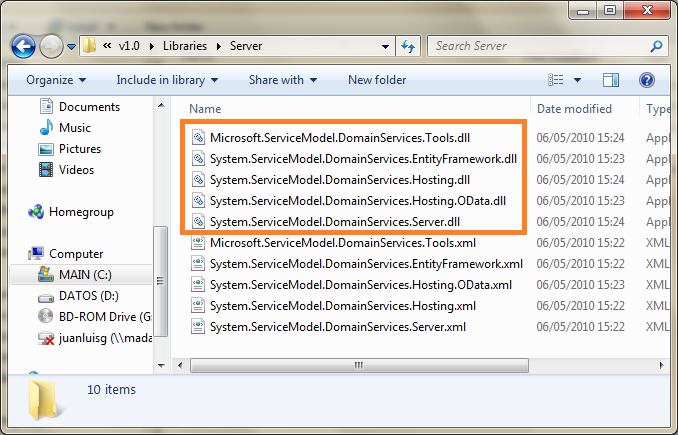
Task: Open the change view options dropdown arrow
Action: pos(579,80)
